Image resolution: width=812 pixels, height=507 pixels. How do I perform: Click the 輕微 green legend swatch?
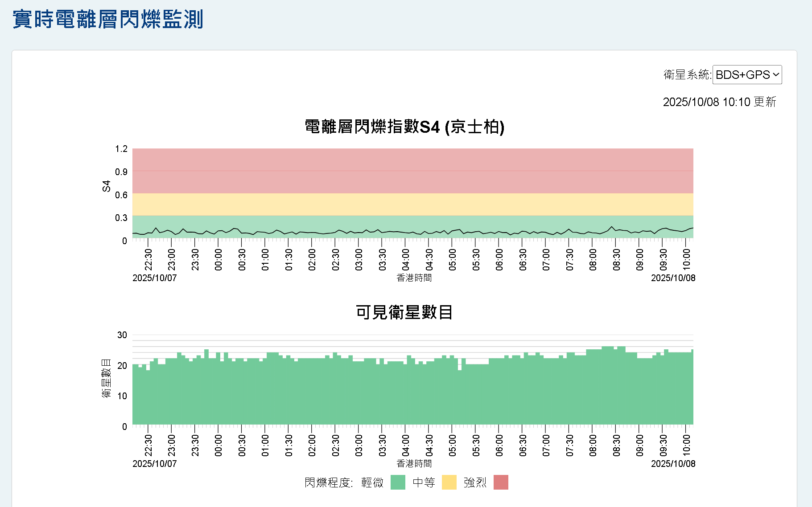pos(398,482)
